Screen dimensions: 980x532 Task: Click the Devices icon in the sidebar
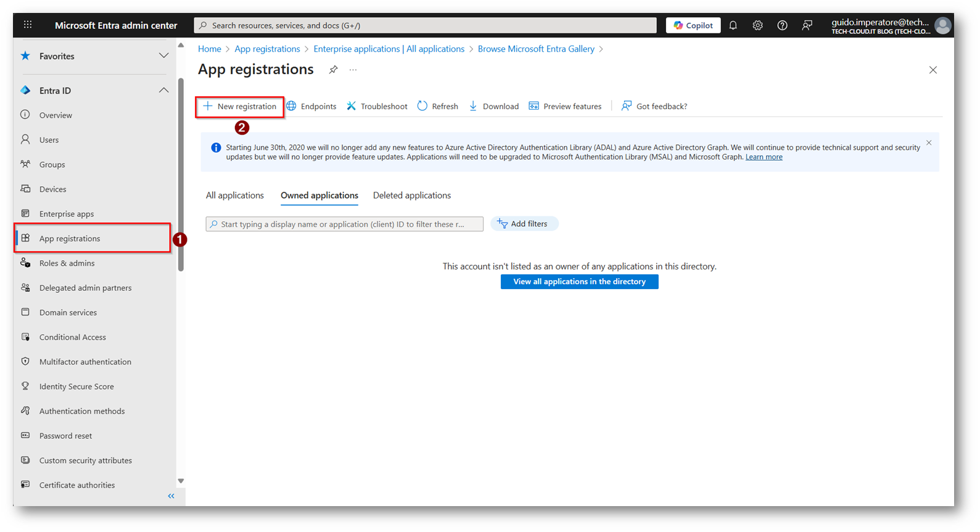[25, 189]
